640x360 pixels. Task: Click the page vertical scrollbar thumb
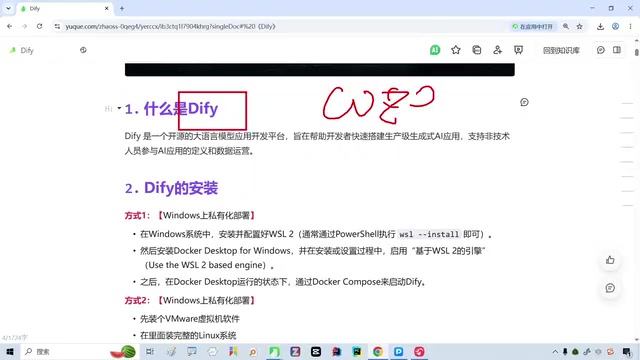coord(637,52)
